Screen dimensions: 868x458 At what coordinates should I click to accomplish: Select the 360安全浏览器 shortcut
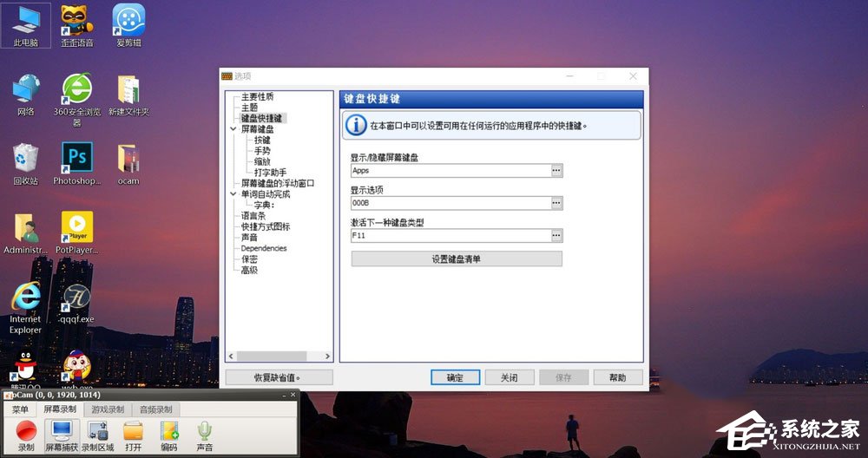point(77,100)
